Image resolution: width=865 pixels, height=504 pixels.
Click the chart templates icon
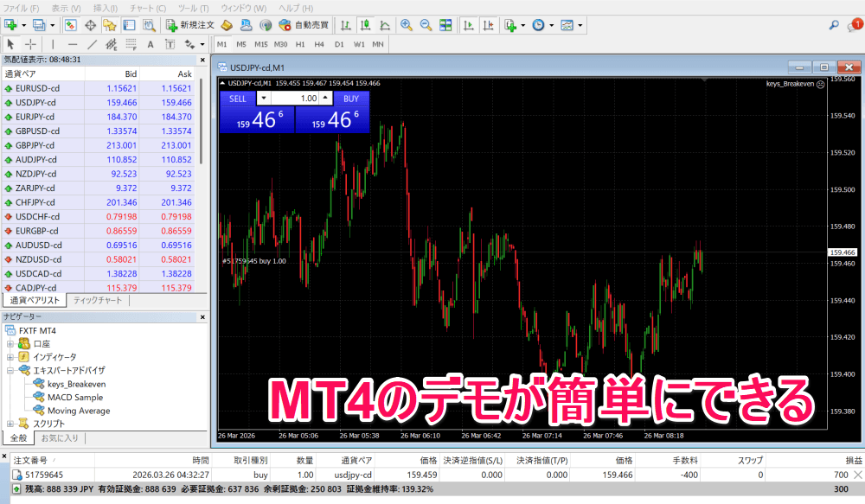(x=567, y=25)
